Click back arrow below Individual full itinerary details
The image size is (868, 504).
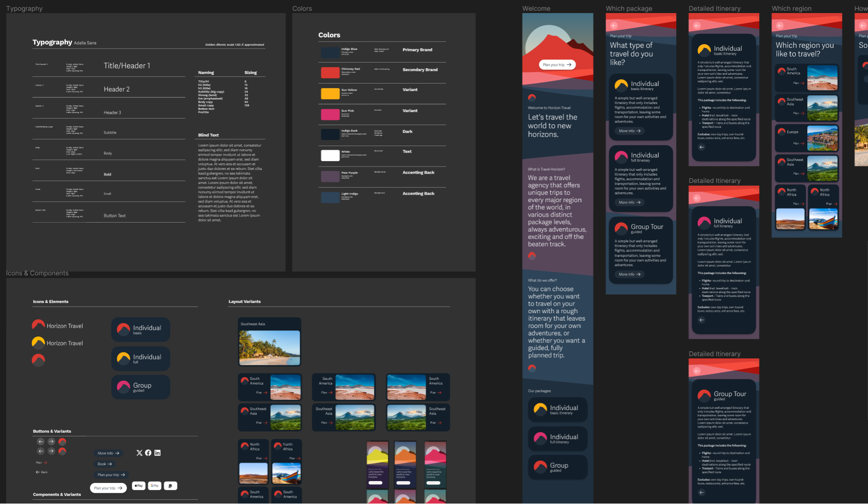click(701, 320)
